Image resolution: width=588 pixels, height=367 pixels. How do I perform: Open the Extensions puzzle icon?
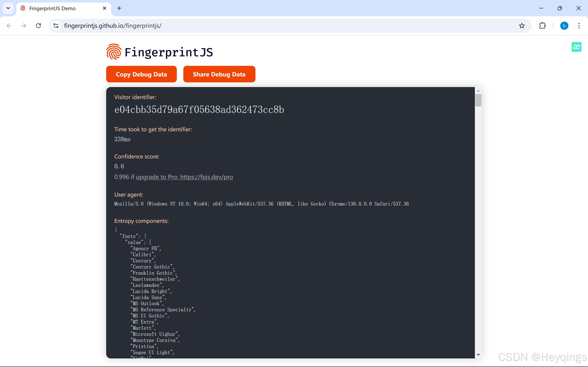tap(542, 26)
